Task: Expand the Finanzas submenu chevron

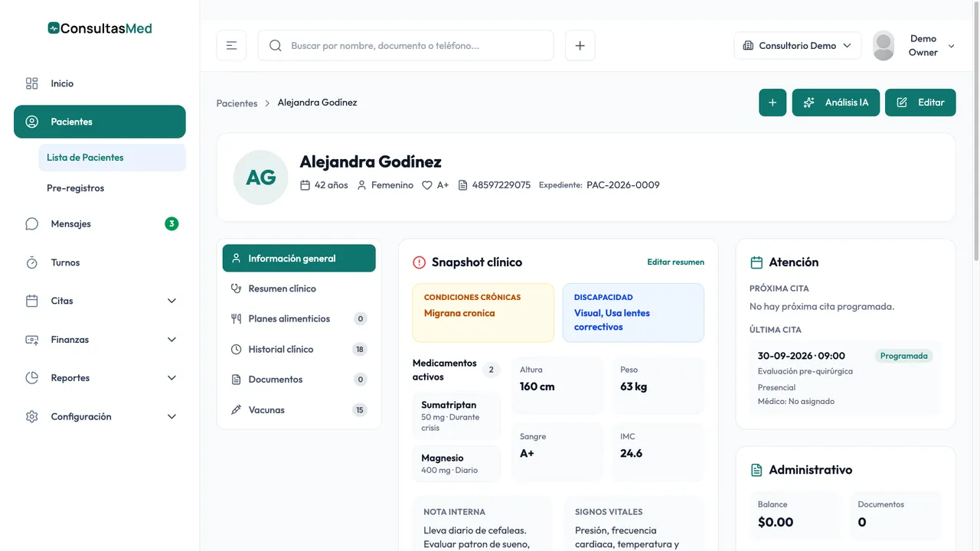Action: pyautogui.click(x=171, y=340)
